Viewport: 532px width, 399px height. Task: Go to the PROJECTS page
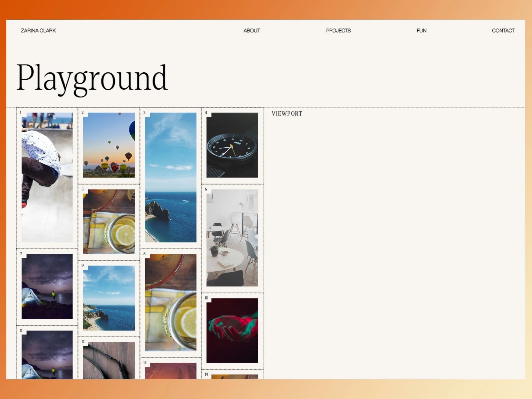click(338, 31)
